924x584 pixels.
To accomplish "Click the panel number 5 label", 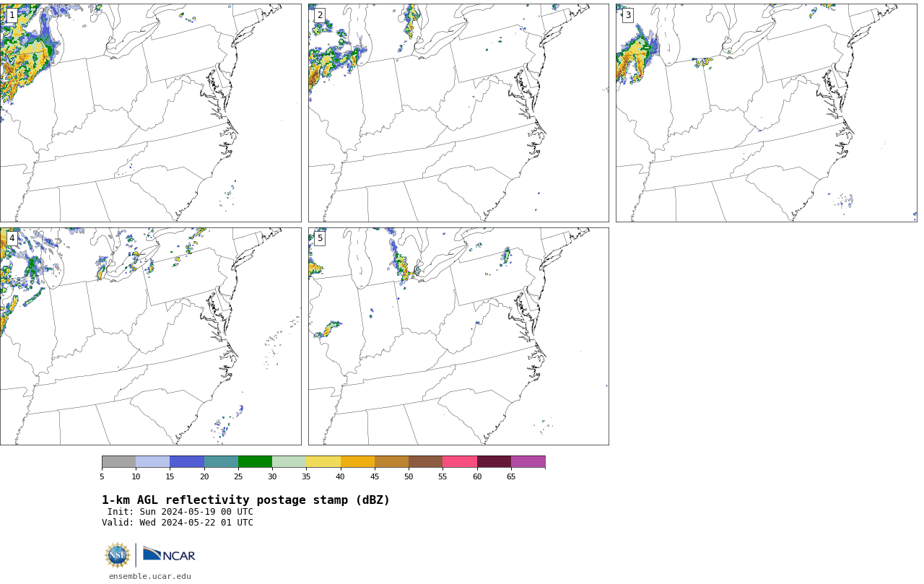I will tap(320, 238).
